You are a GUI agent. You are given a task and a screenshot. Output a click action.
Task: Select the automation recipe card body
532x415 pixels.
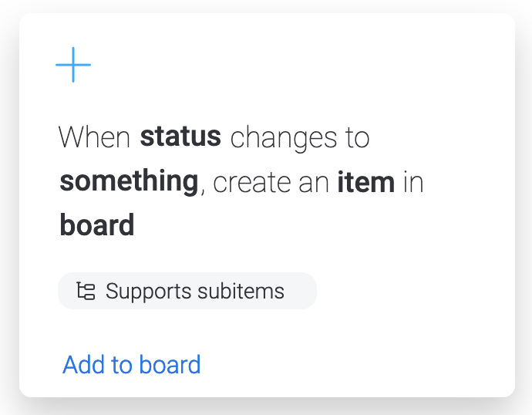click(x=267, y=205)
